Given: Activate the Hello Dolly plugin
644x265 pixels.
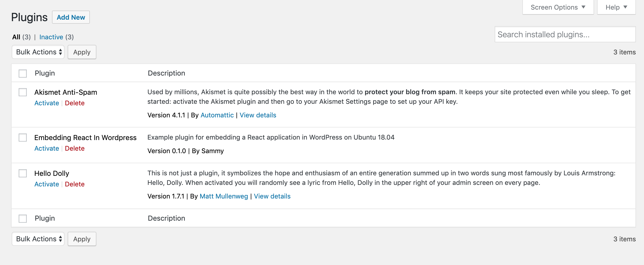Looking at the screenshot, I should tap(47, 184).
